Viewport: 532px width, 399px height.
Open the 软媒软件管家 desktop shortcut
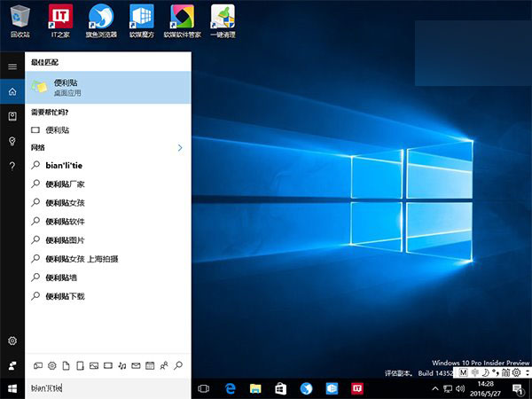(182, 21)
